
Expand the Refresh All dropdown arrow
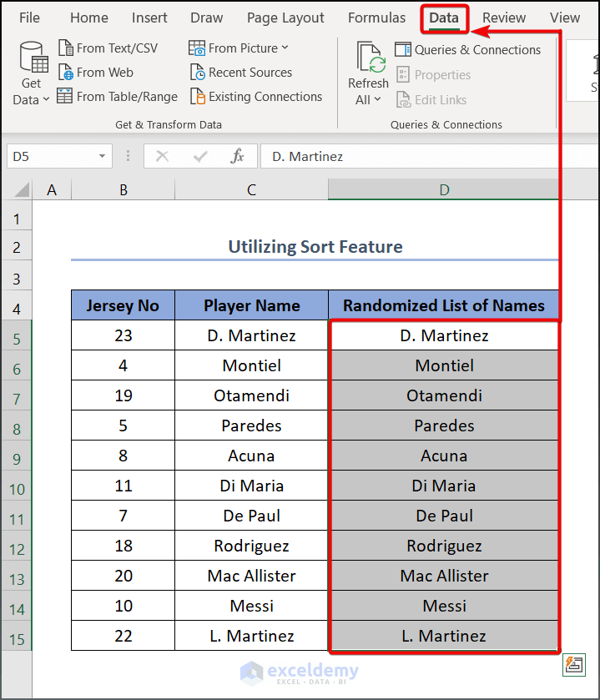[377, 99]
